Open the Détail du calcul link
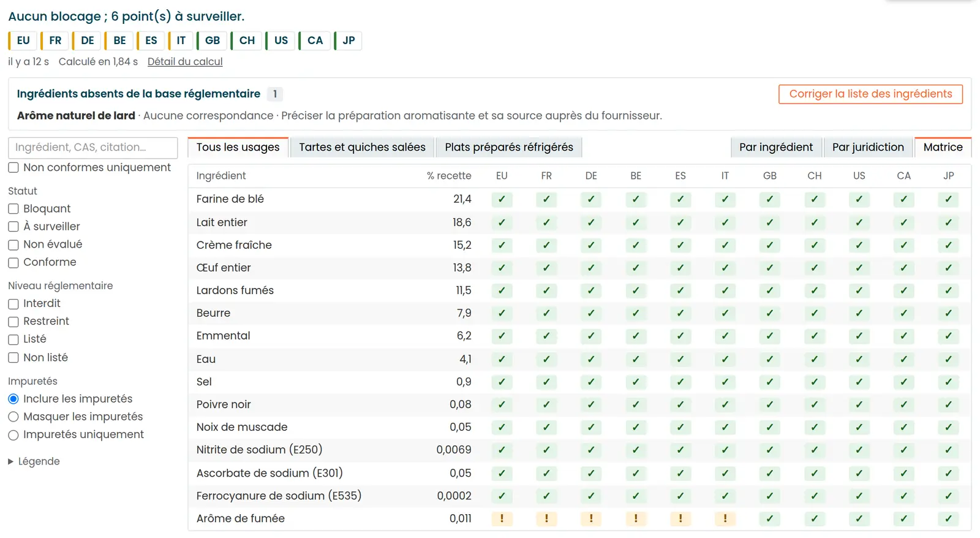The height and width of the screenshot is (538, 980). click(185, 62)
